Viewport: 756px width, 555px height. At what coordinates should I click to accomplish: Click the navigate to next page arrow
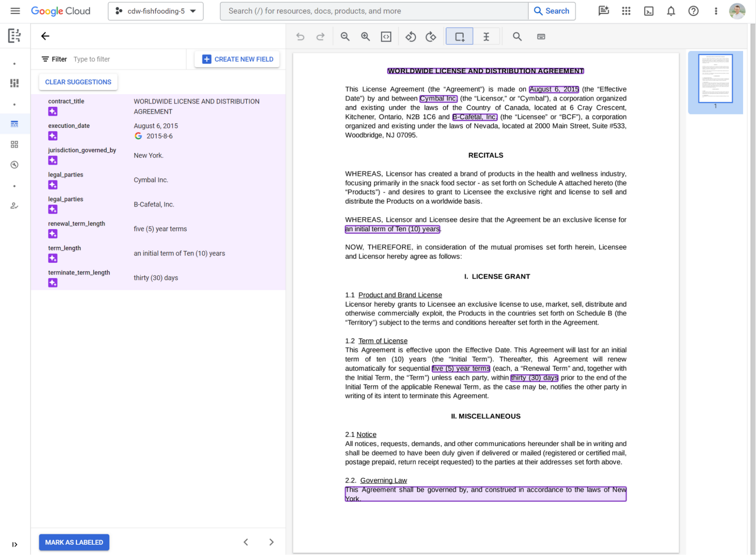[271, 542]
